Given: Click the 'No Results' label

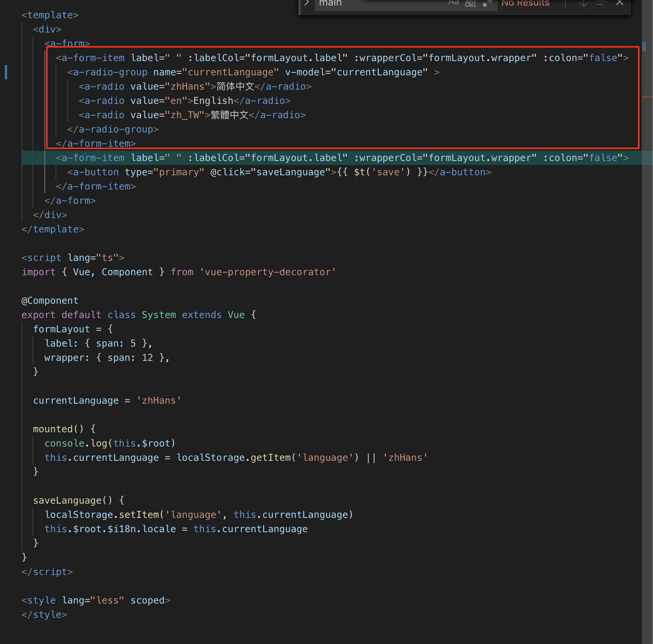Looking at the screenshot, I should point(525,4).
